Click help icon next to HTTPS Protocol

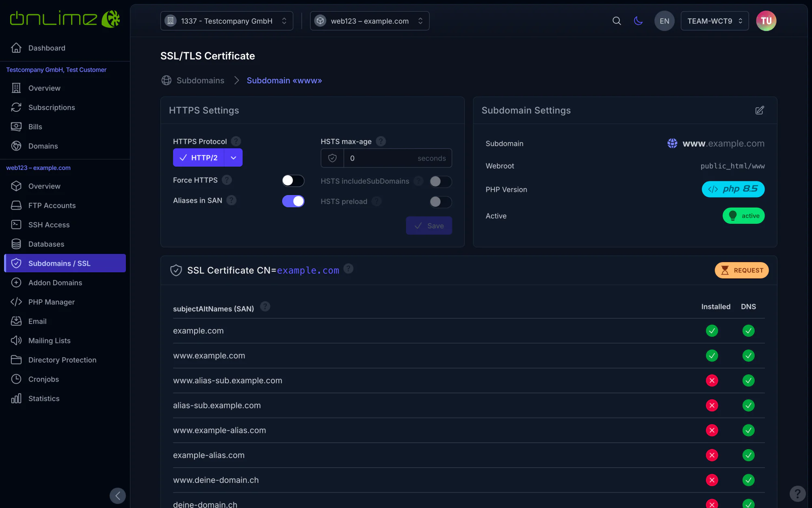[x=236, y=141]
